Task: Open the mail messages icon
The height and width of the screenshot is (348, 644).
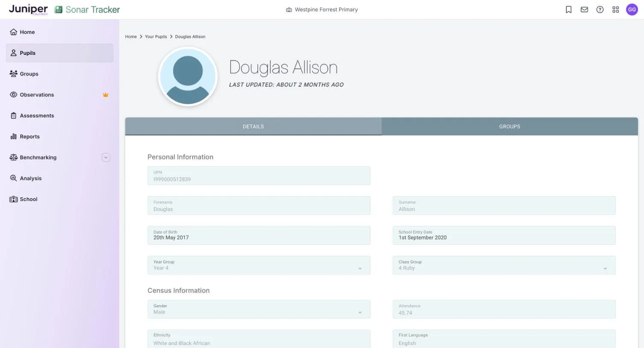Action: (x=584, y=9)
